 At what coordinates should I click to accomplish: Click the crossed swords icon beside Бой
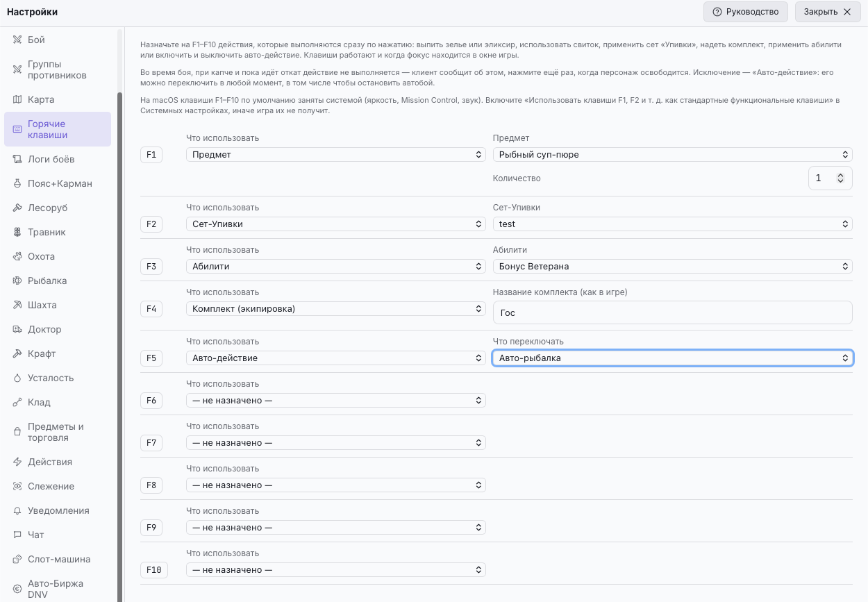coord(17,40)
